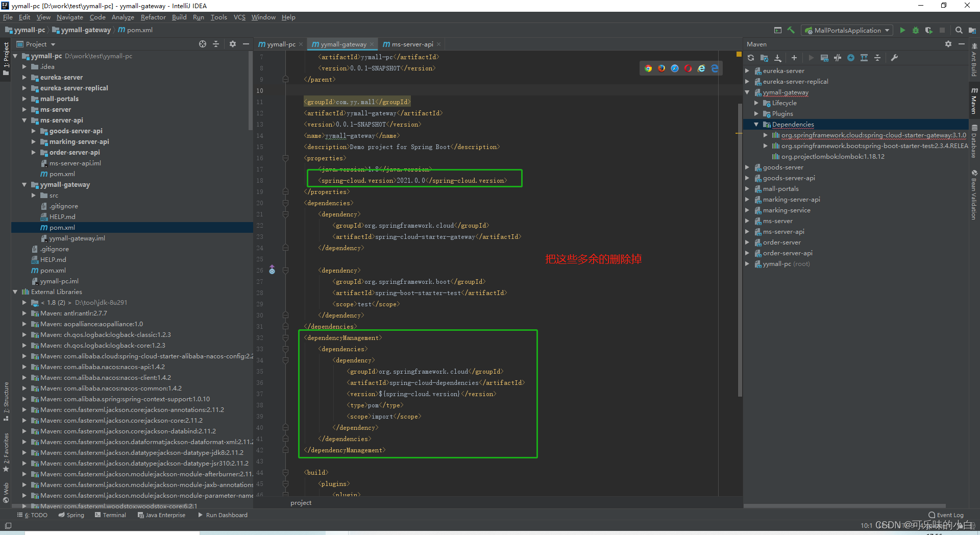Expand mall-portals folder in Project tree
This screenshot has height=535, width=980.
click(x=24, y=99)
